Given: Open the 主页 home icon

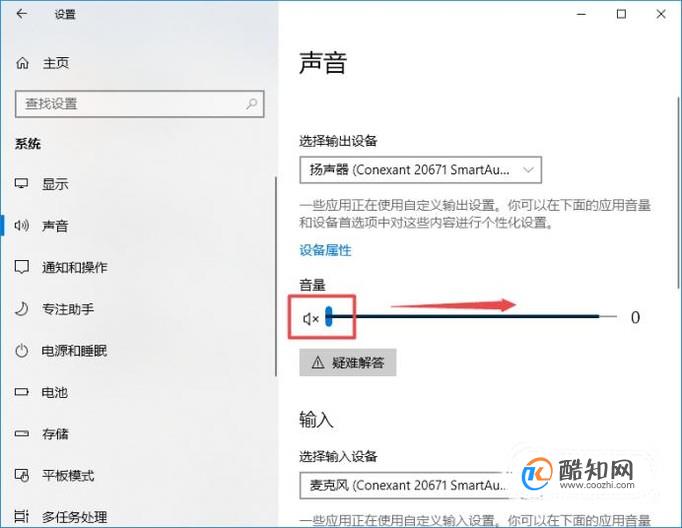Looking at the screenshot, I should click(x=23, y=63).
